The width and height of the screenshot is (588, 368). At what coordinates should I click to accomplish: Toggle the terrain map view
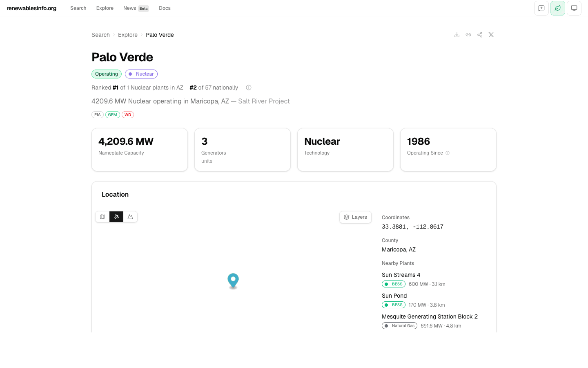point(130,217)
